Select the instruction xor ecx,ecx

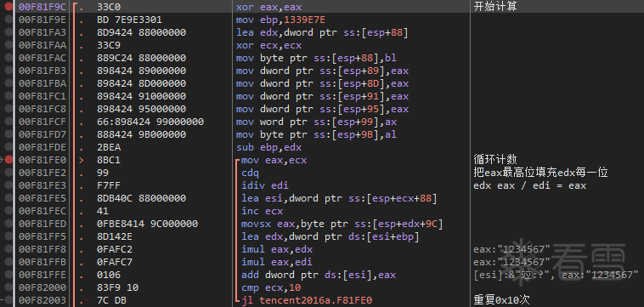(x=268, y=45)
